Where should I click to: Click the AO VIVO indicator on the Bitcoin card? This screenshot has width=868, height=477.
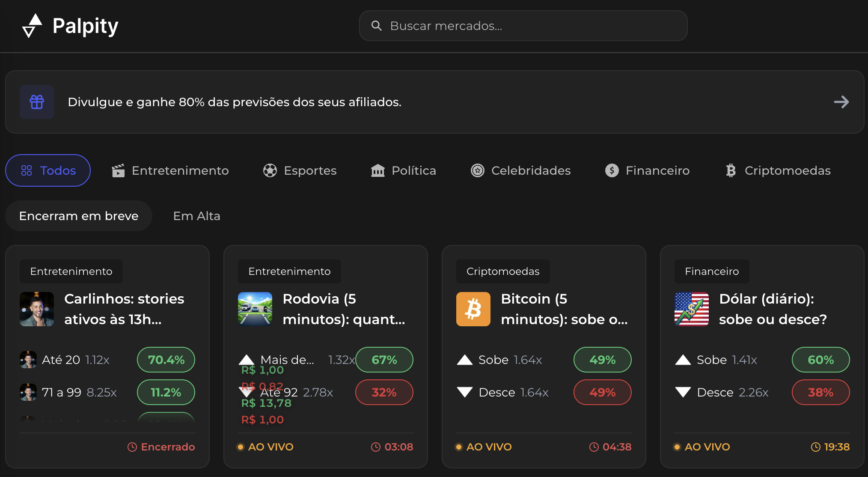483,447
